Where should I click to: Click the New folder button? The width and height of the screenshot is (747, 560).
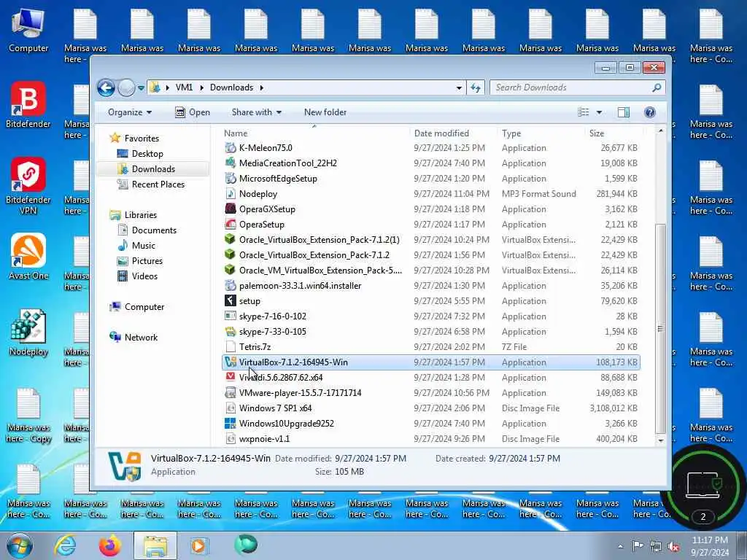(x=325, y=112)
